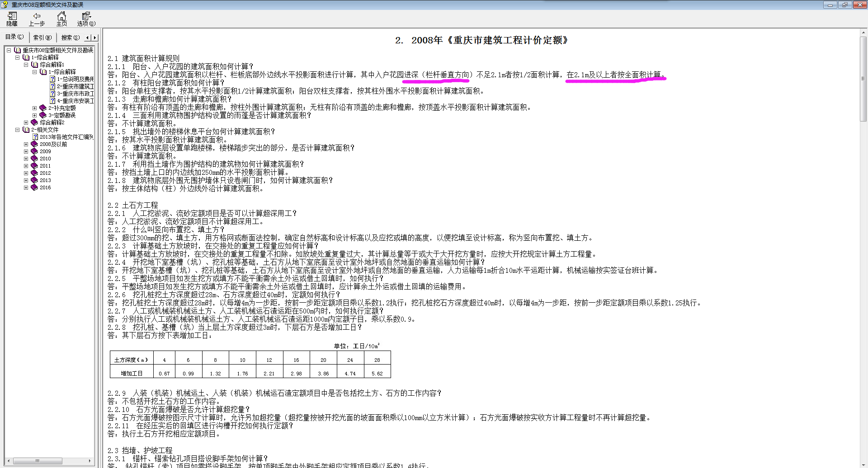Click section heading 2.2 土石方工程
The image size is (868, 468).
[132, 205]
